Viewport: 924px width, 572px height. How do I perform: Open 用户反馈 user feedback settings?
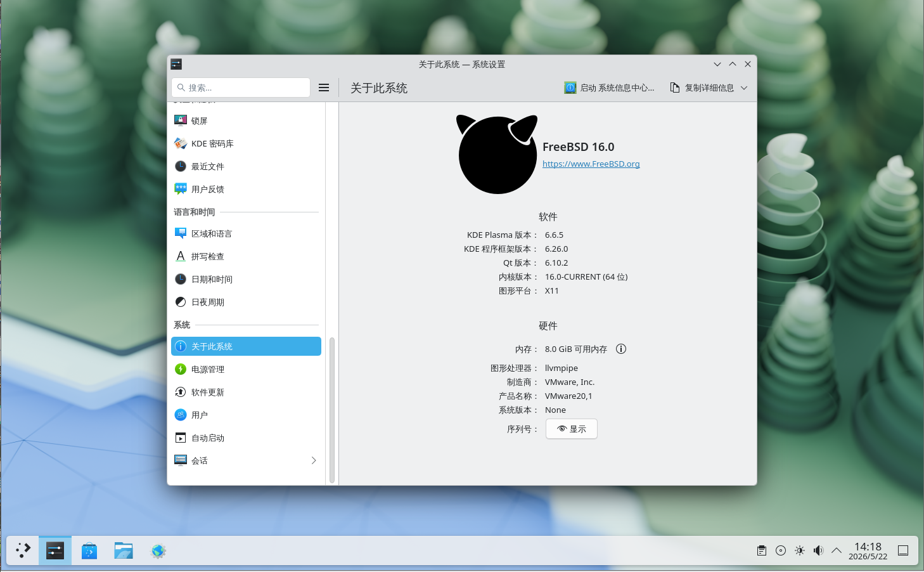[x=246, y=189]
